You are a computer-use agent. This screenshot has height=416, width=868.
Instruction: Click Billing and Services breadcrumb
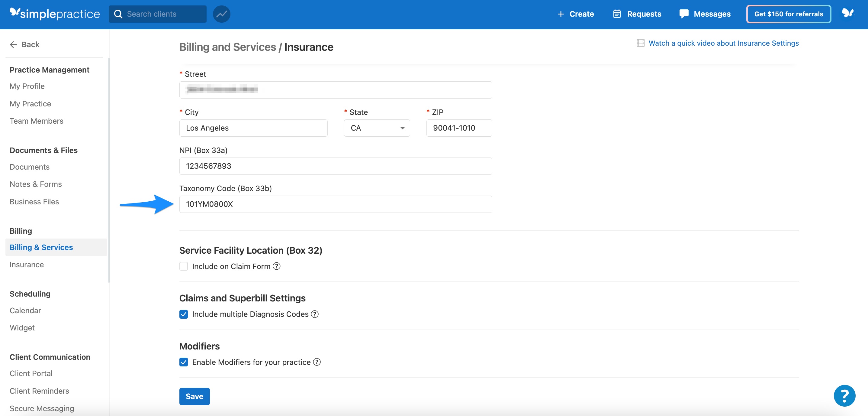(x=227, y=47)
